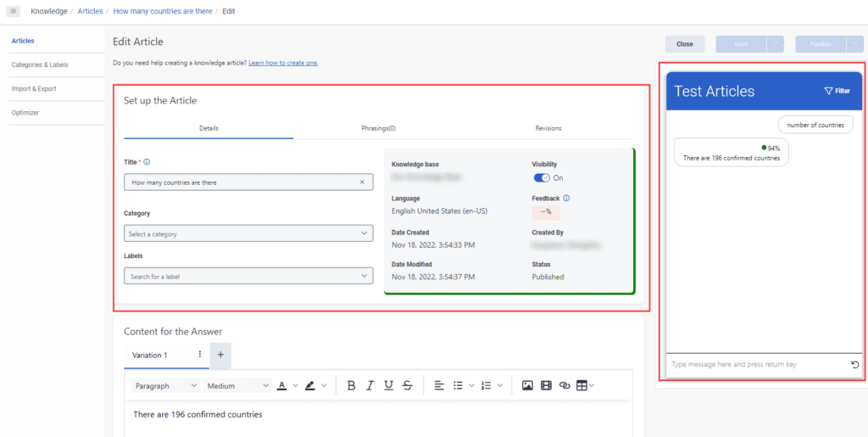868x437 pixels.
Task: Insert a table in the editor
Action: click(x=582, y=385)
